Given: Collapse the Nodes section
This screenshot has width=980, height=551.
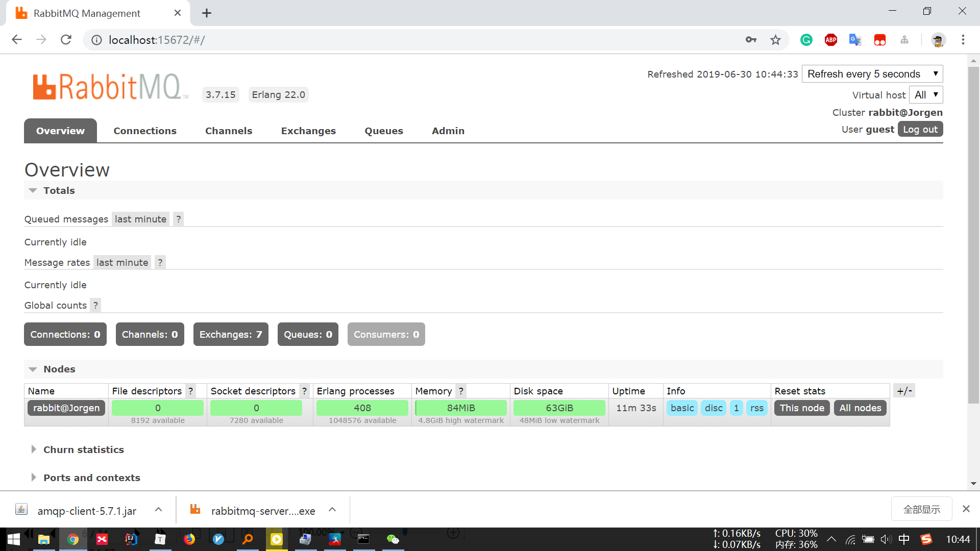Looking at the screenshot, I should tap(33, 369).
